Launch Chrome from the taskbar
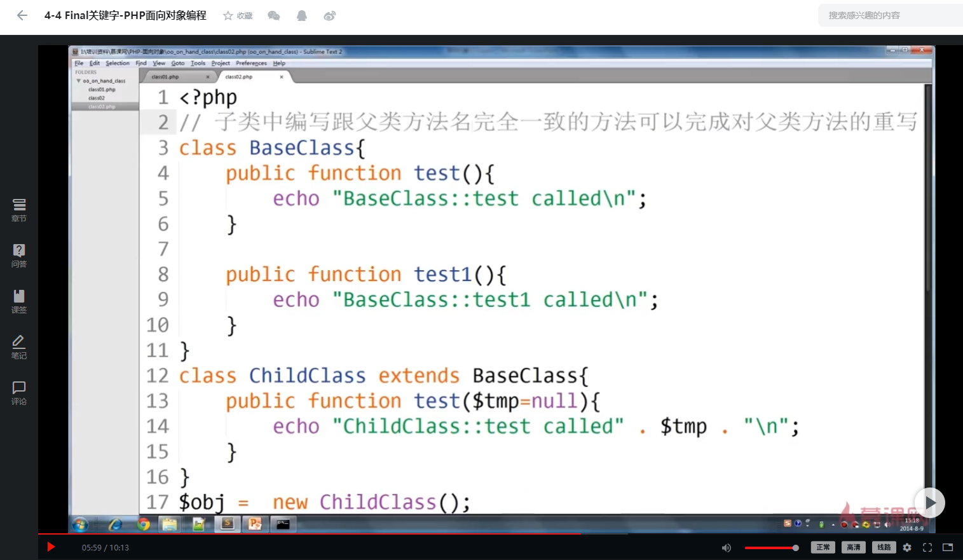 coord(144,524)
